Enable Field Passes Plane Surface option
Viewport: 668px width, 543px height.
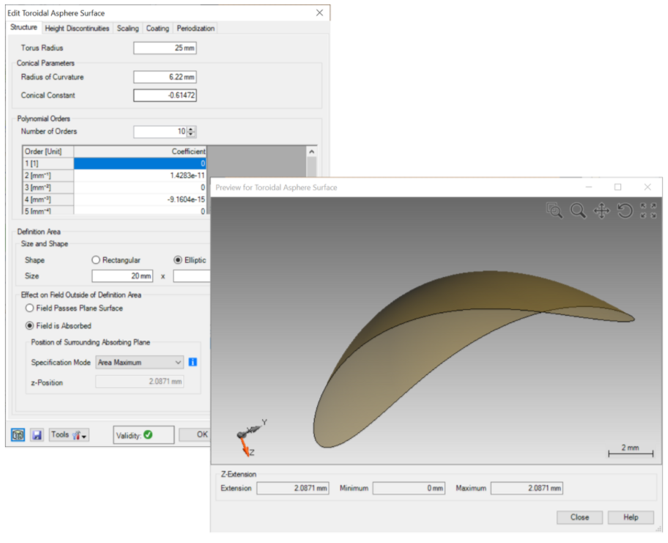point(29,308)
